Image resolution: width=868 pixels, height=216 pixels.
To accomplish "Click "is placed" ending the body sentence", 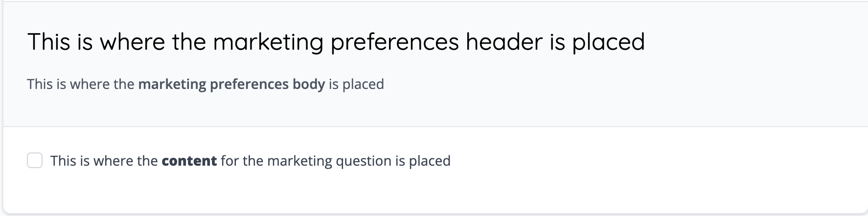I will (x=356, y=84).
